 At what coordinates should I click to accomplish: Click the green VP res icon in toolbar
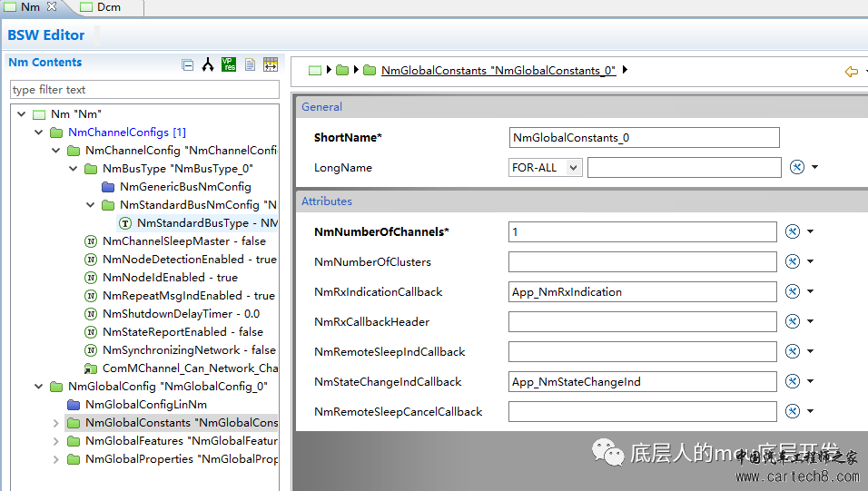tap(229, 64)
